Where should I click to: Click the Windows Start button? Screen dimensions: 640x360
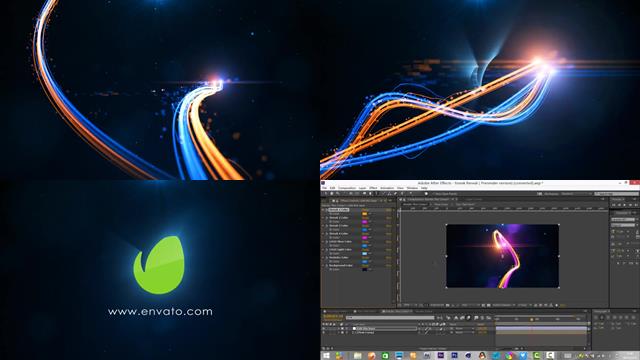tap(326, 356)
